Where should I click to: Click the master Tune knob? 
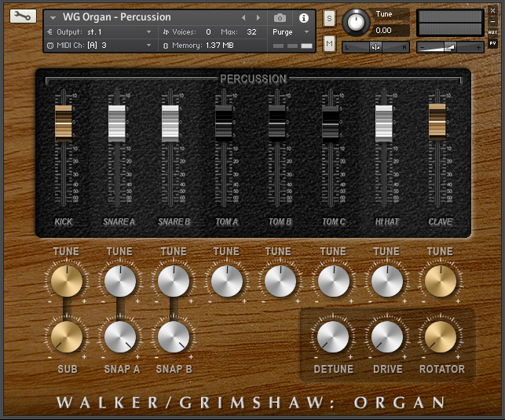coord(356,23)
